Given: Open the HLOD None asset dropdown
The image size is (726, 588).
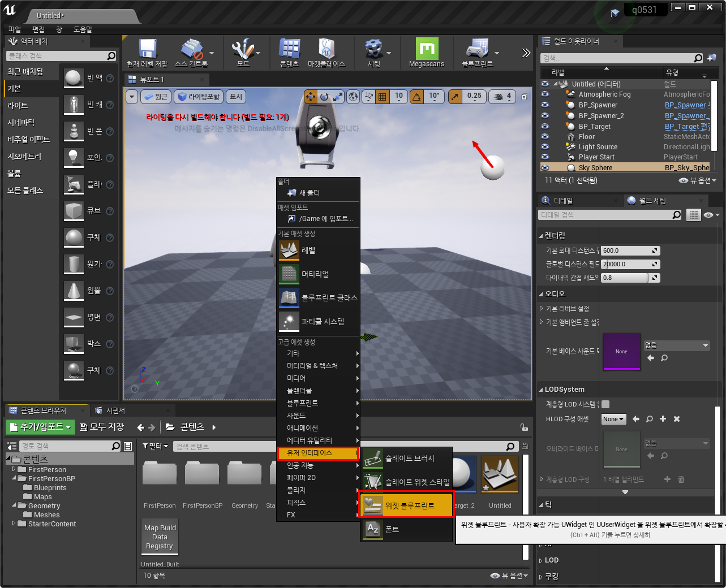Looking at the screenshot, I should (x=613, y=419).
